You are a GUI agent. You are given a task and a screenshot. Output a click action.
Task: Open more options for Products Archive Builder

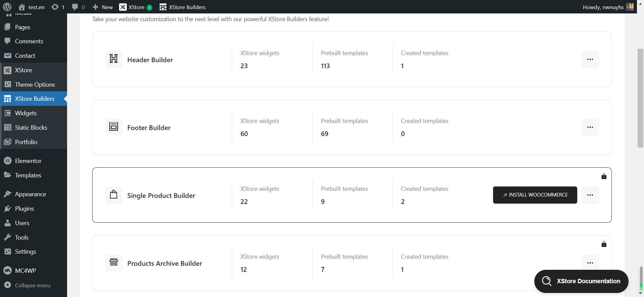tap(590, 263)
